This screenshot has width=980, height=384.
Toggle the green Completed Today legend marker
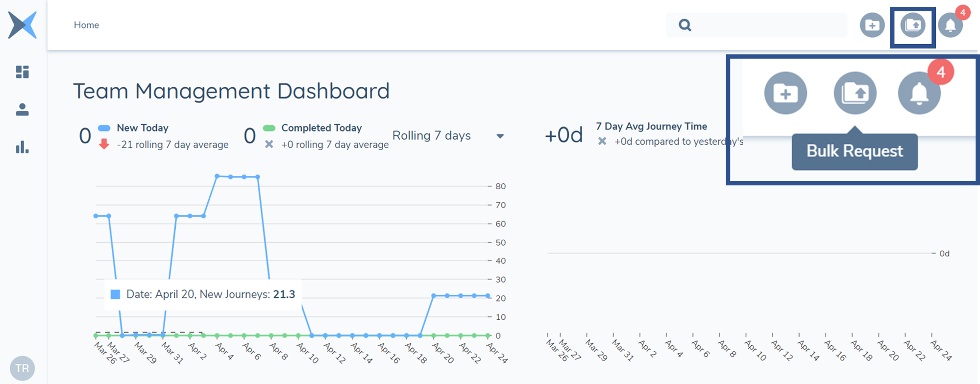click(x=269, y=128)
